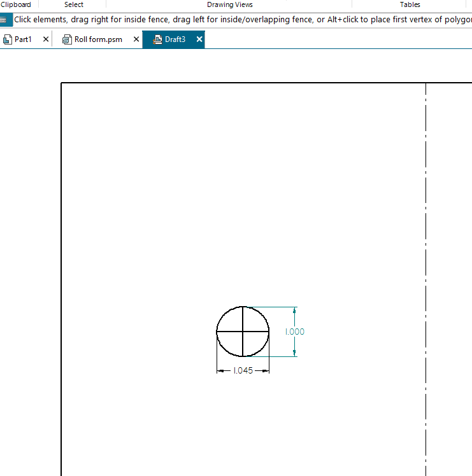Select the 1.045 horizontal dimension value

point(243,371)
